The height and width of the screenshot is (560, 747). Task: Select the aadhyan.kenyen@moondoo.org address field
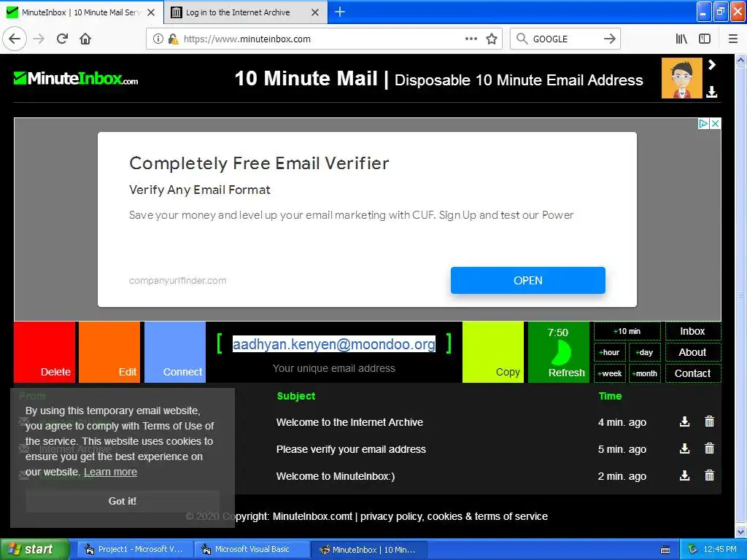334,344
